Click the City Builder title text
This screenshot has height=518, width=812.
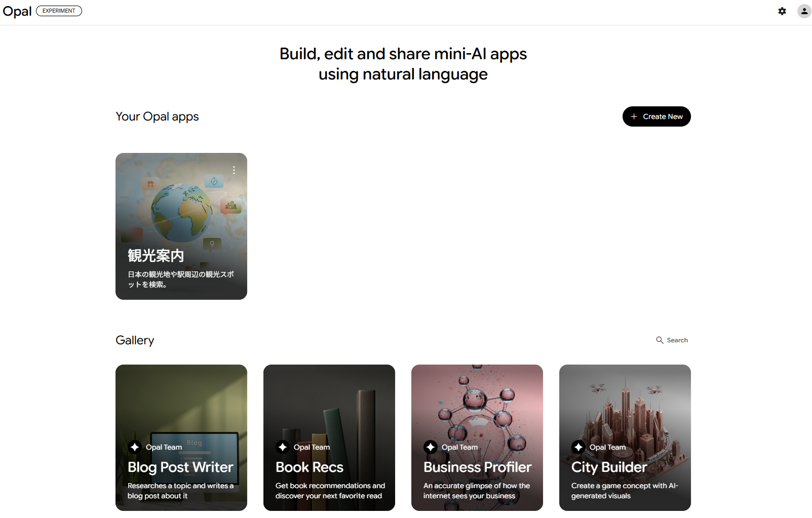(609, 467)
